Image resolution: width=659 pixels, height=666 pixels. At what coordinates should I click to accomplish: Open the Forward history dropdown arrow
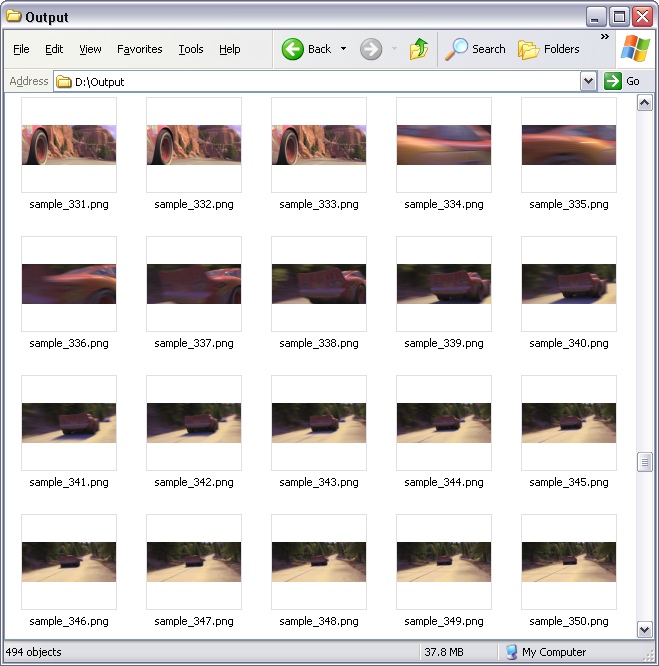[394, 49]
